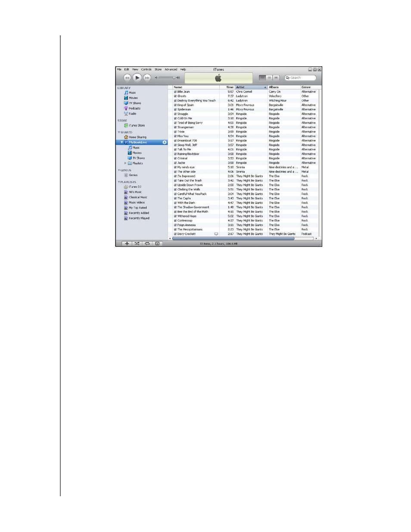The width and height of the screenshot is (411, 532).
Task: Open the Classical Music smart playlist
Action: coord(135,197)
